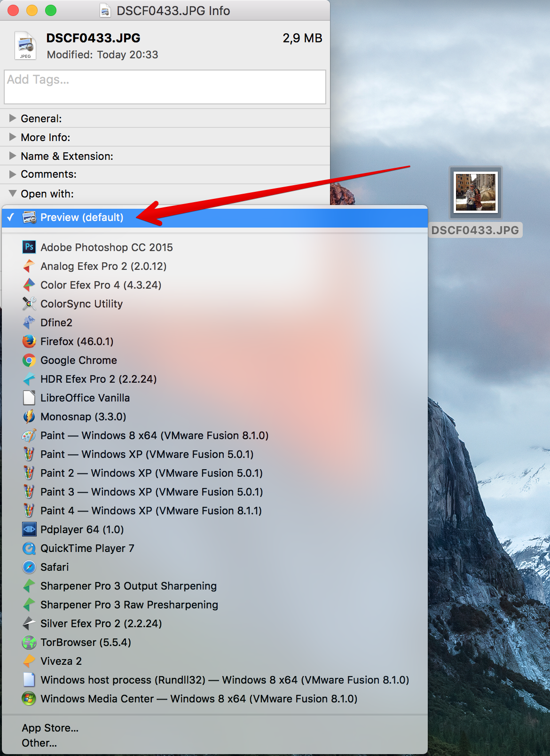The width and height of the screenshot is (550, 756).
Task: Click the Firefox icon in the list
Action: pyautogui.click(x=29, y=341)
